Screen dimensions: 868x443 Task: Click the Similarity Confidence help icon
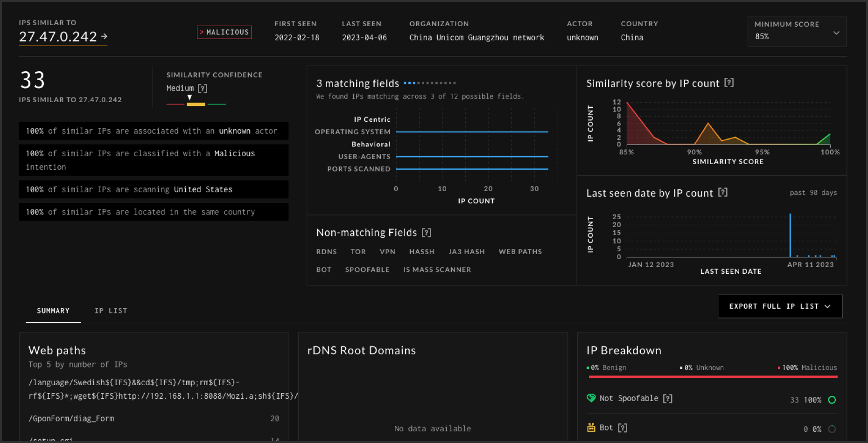coord(203,88)
